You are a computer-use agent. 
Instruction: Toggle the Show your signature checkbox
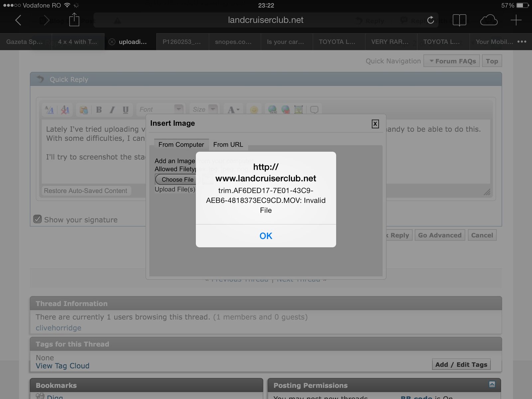point(38,219)
